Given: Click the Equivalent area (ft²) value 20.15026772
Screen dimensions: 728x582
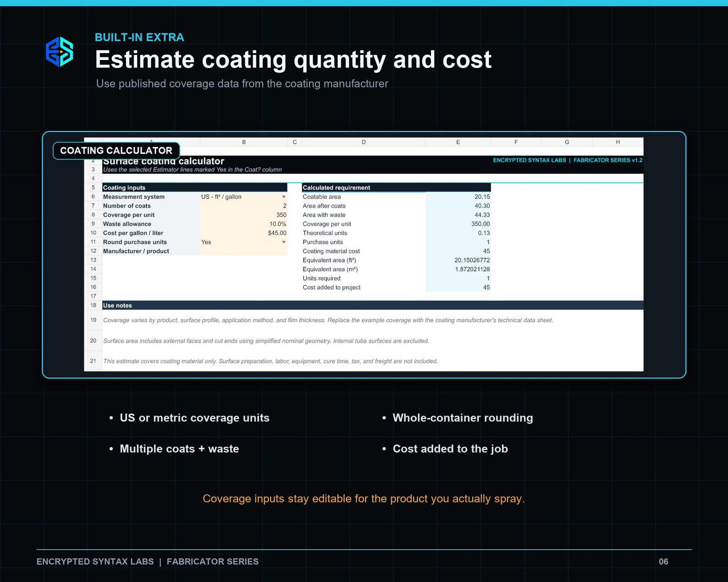Looking at the screenshot, I should pyautogui.click(x=458, y=260).
